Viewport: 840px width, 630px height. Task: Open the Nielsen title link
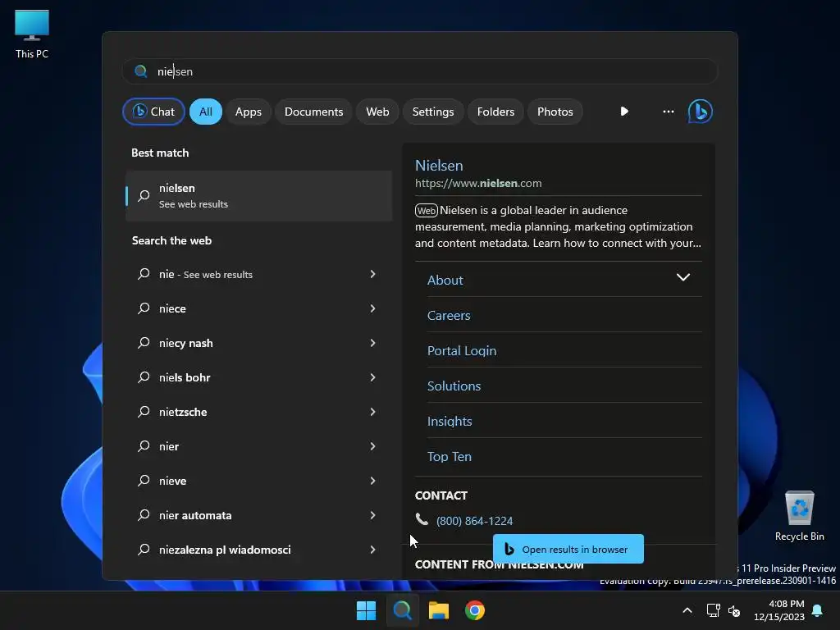pyautogui.click(x=439, y=166)
